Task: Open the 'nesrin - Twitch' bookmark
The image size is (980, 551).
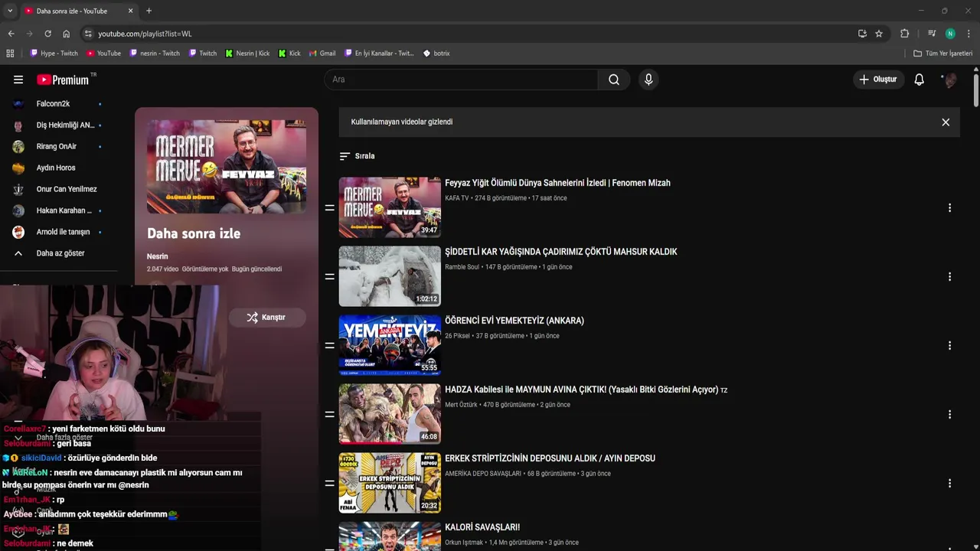Action: [155, 54]
